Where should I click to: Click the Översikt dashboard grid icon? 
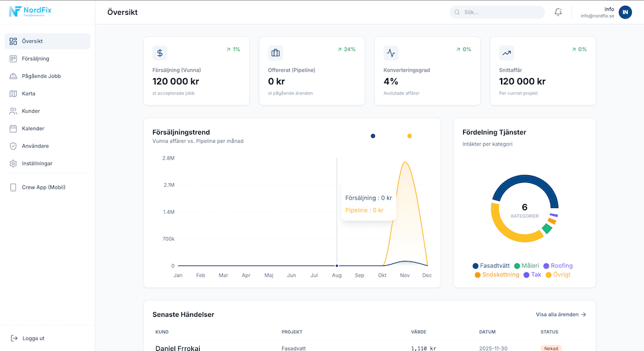(x=13, y=41)
